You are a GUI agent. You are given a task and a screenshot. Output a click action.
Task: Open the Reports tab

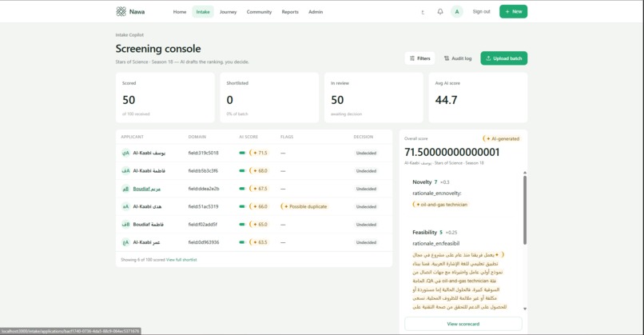(290, 12)
